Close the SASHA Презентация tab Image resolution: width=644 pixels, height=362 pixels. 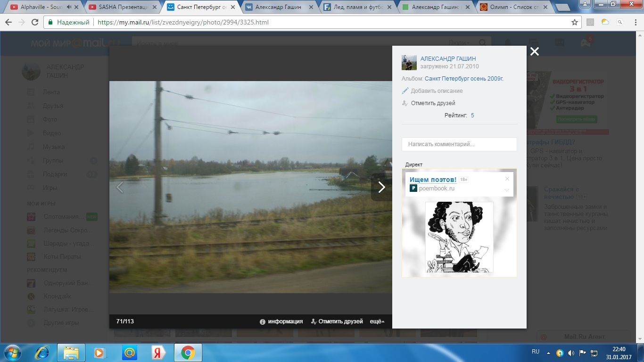pyautogui.click(x=154, y=7)
